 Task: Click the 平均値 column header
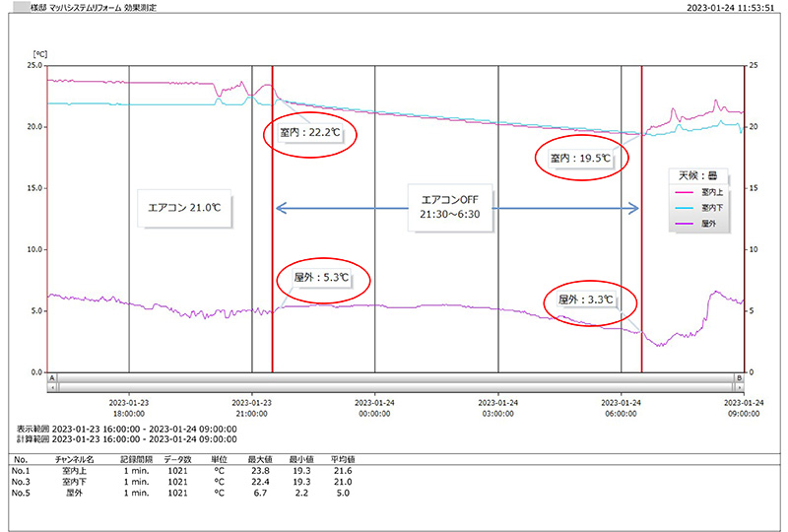[x=343, y=459]
